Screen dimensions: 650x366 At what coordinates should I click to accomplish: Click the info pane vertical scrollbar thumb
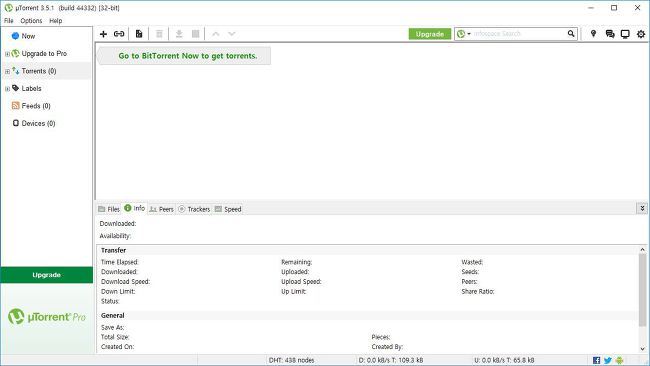click(642, 290)
